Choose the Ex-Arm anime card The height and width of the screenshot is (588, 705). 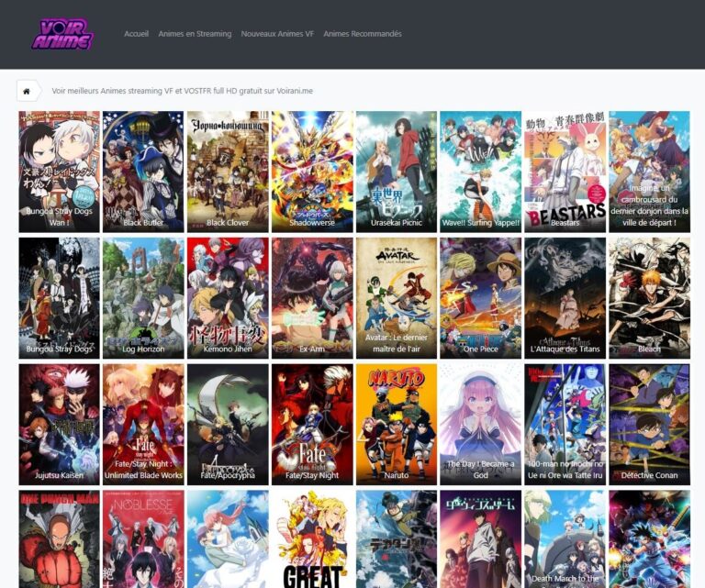(x=312, y=298)
